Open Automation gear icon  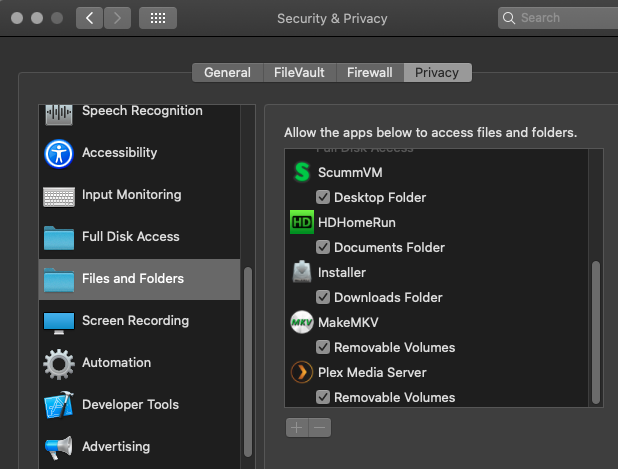coord(59,363)
